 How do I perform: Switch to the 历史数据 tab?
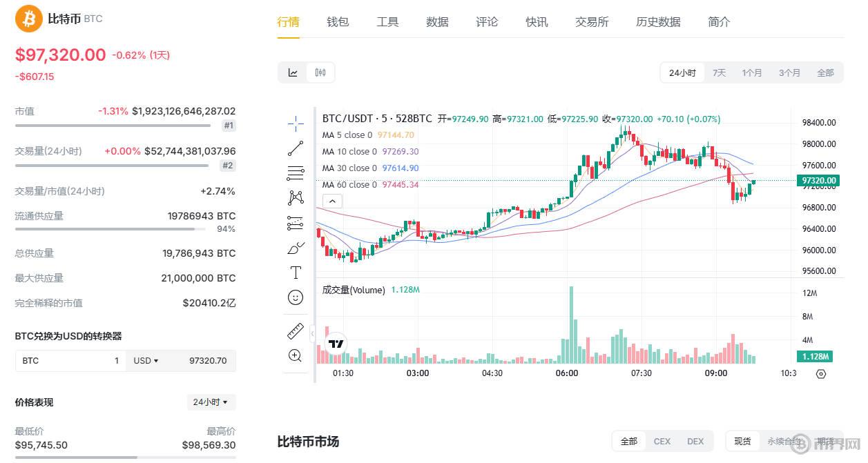(657, 21)
